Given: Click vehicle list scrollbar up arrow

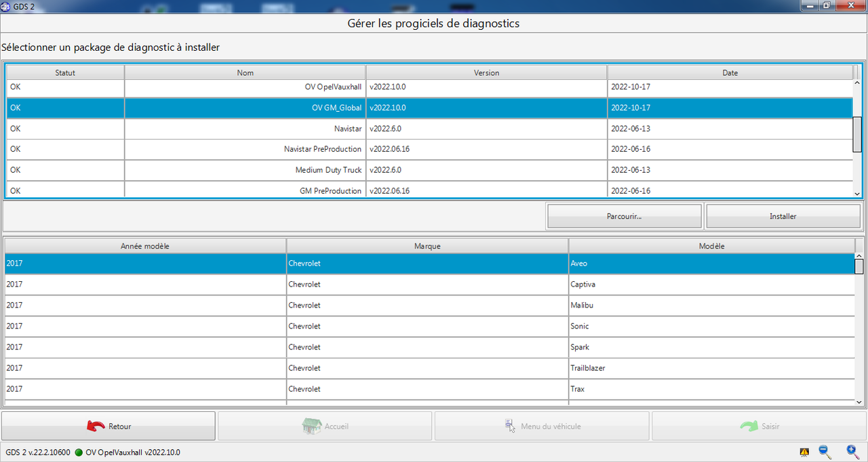Looking at the screenshot, I should 859,255.
